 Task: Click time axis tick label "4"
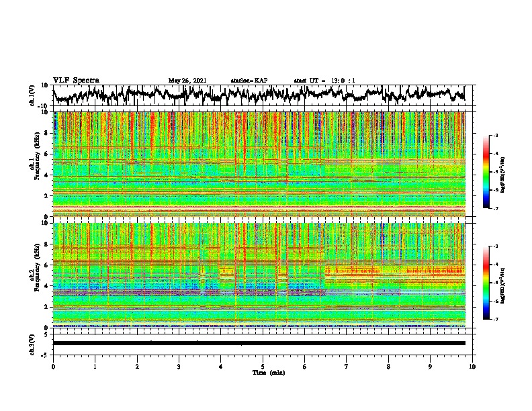coord(220,367)
